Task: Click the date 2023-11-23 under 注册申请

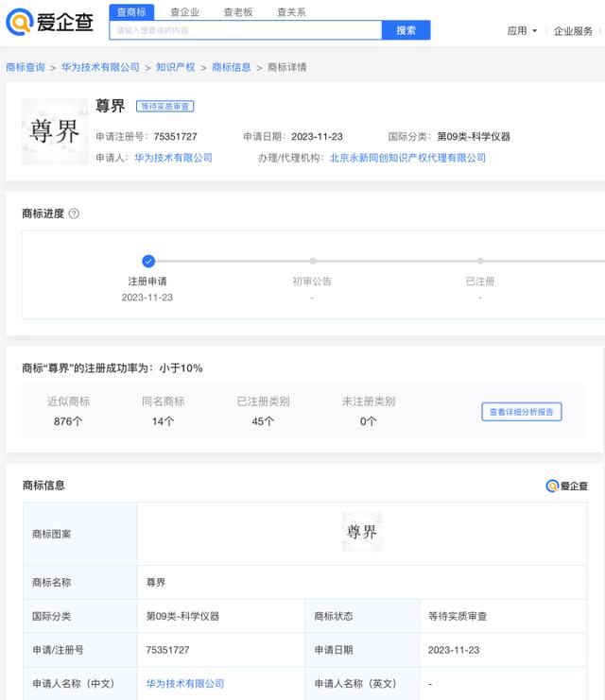Action: tap(147, 298)
